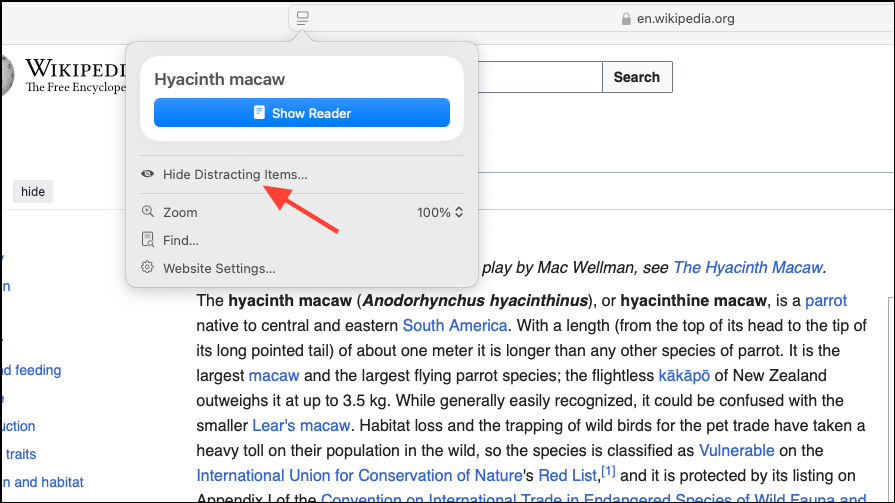Click the Wikipedia wordmark logo
Viewport: 895px width, 503px height.
pyautogui.click(x=75, y=75)
